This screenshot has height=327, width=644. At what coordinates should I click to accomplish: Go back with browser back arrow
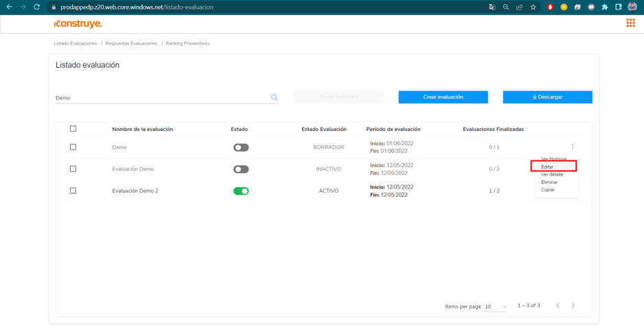(10, 7)
